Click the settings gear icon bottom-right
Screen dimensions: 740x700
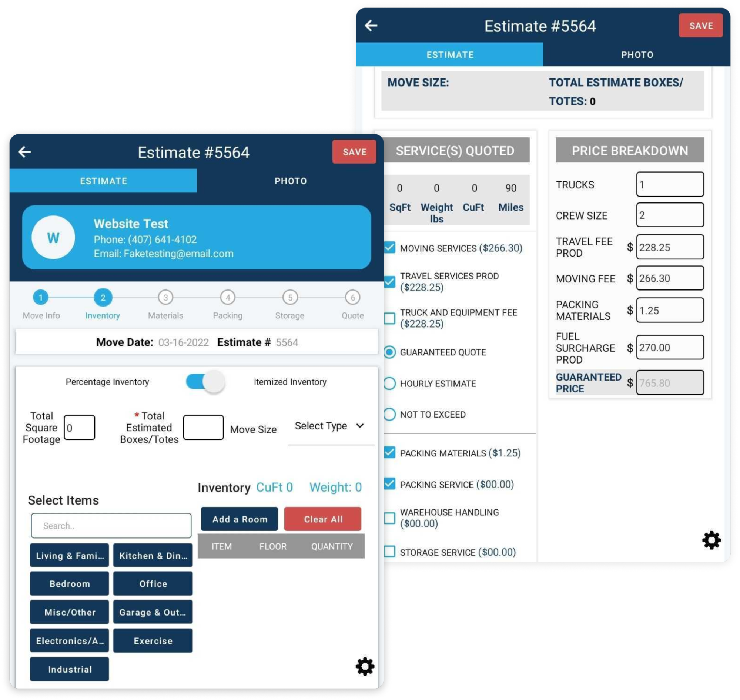tap(712, 541)
